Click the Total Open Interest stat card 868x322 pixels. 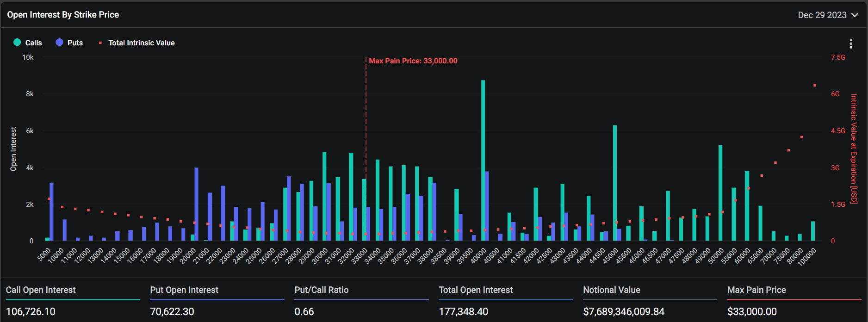pos(505,300)
